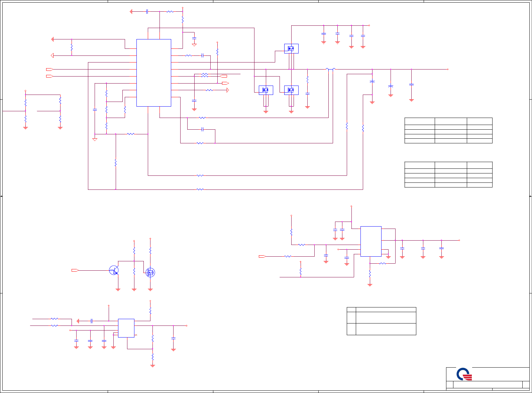Screen dimensions: 532x393
Task: Click the upper empty table at right
Action: click(448, 130)
